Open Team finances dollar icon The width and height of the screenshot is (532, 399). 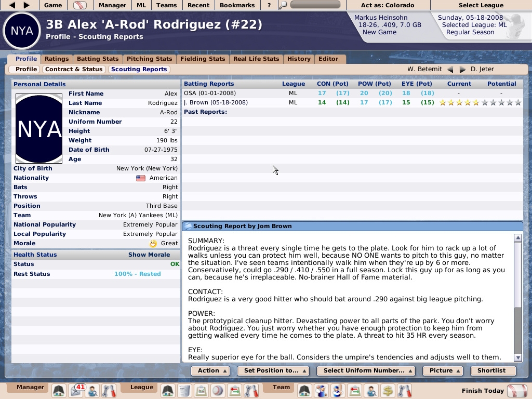tap(388, 391)
